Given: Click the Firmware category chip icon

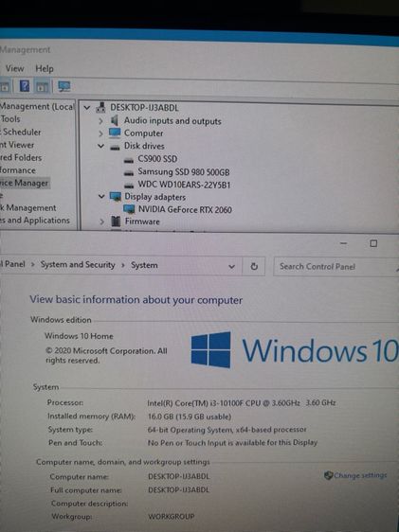Looking at the screenshot, I should pos(116,222).
